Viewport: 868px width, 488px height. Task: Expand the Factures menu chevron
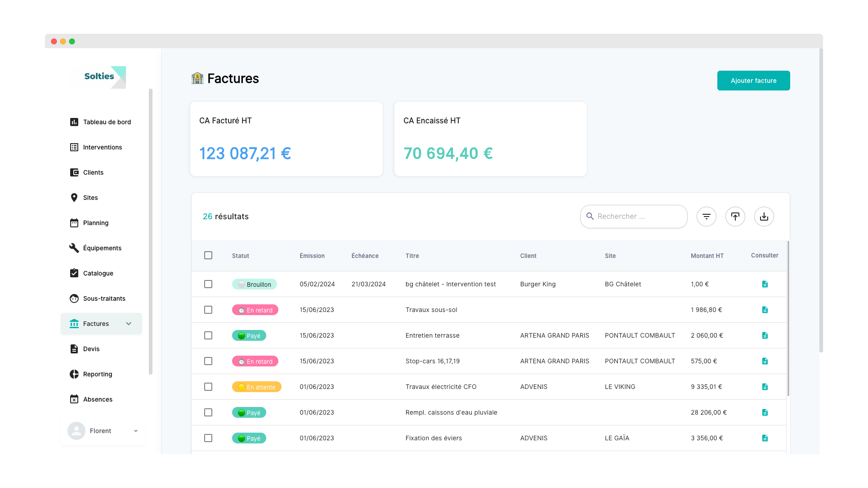(x=129, y=324)
